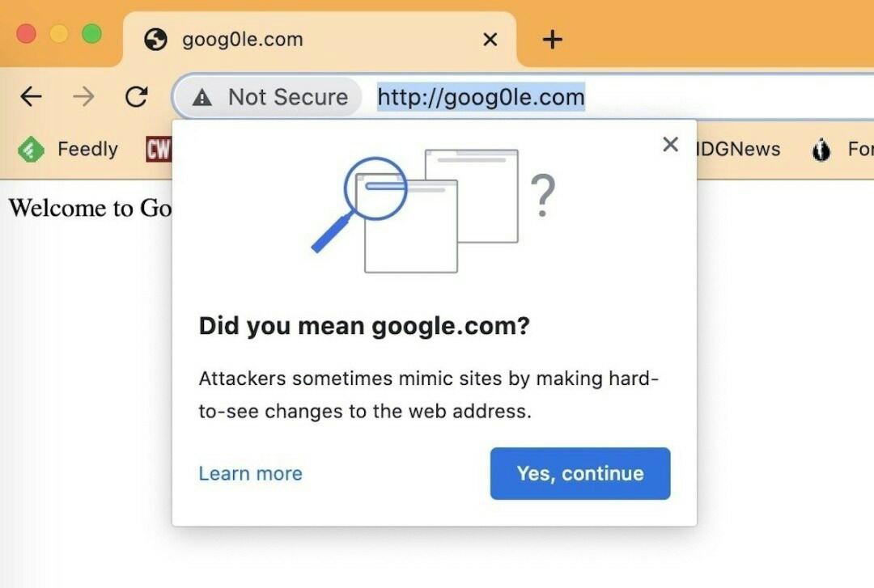The width and height of the screenshot is (874, 588).
Task: Close the browser window with red button
Action: 26,34
